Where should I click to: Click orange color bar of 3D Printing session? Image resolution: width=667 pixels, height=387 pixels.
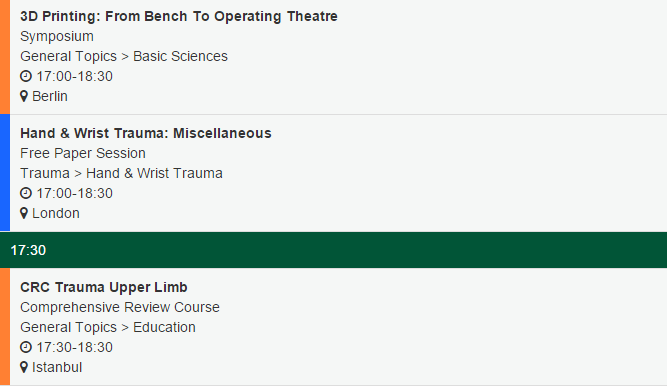pos(5,57)
